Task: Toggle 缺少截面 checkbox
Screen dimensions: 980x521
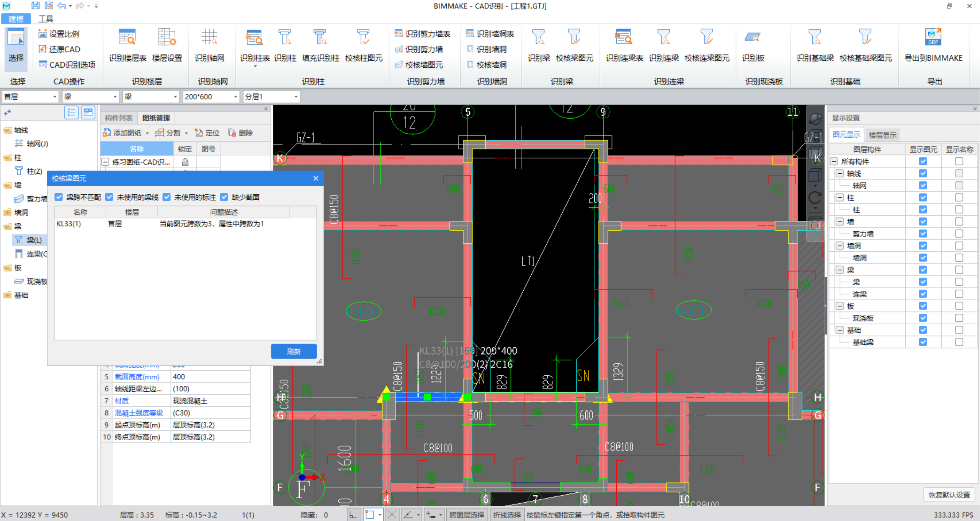Action: 224,197
